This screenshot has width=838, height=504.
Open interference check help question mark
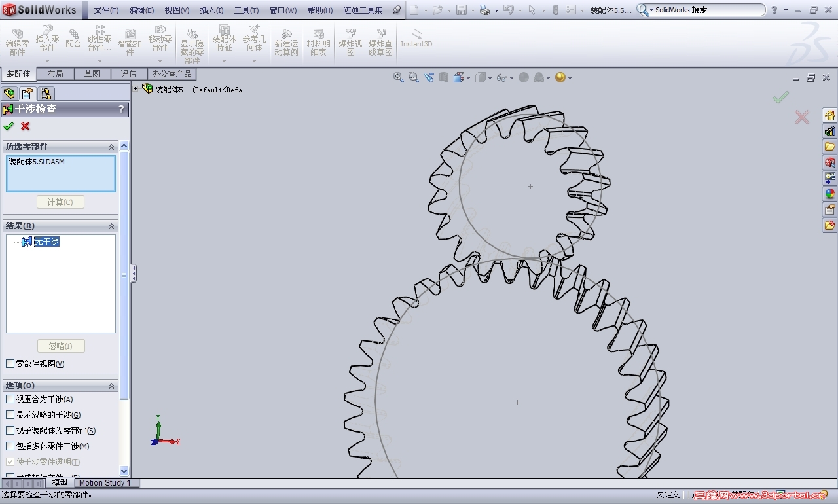coord(121,109)
